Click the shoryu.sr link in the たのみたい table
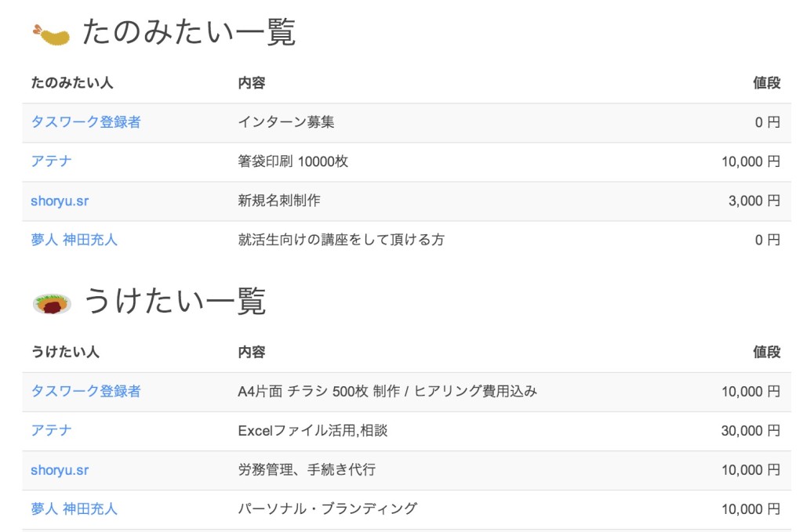Viewport: 803px width, 532px height. click(x=59, y=201)
